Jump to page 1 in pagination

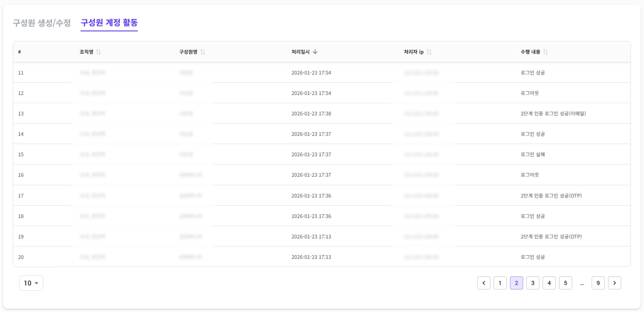tap(500, 283)
